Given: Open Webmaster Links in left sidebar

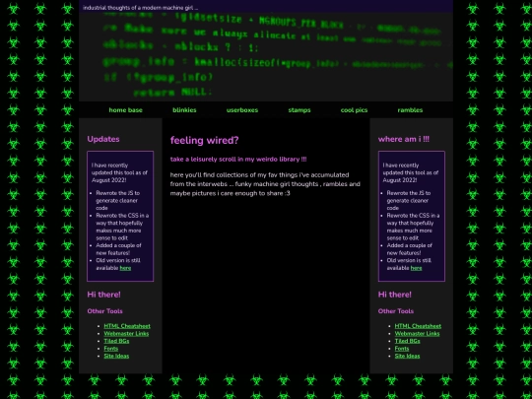Looking at the screenshot, I should point(126,334).
